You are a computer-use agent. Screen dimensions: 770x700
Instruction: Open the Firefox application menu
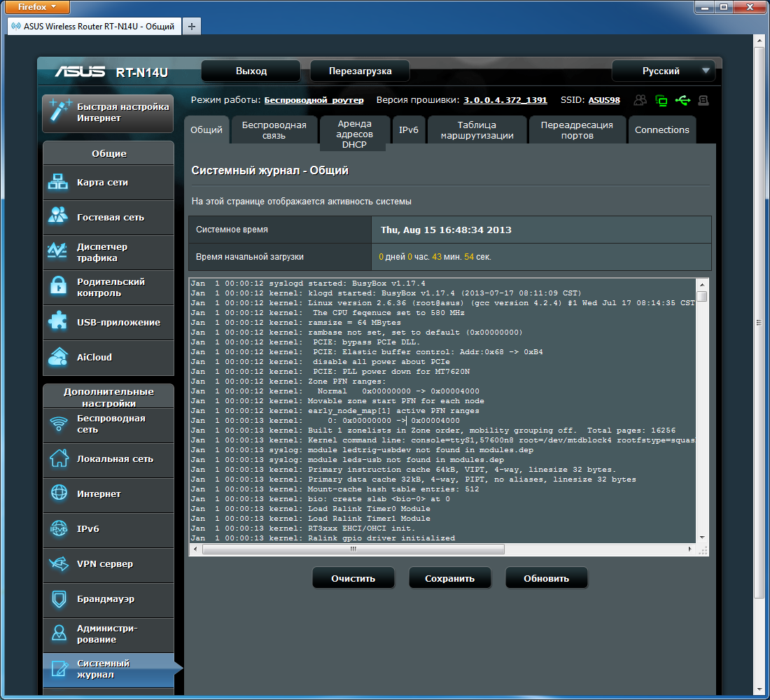(35, 7)
